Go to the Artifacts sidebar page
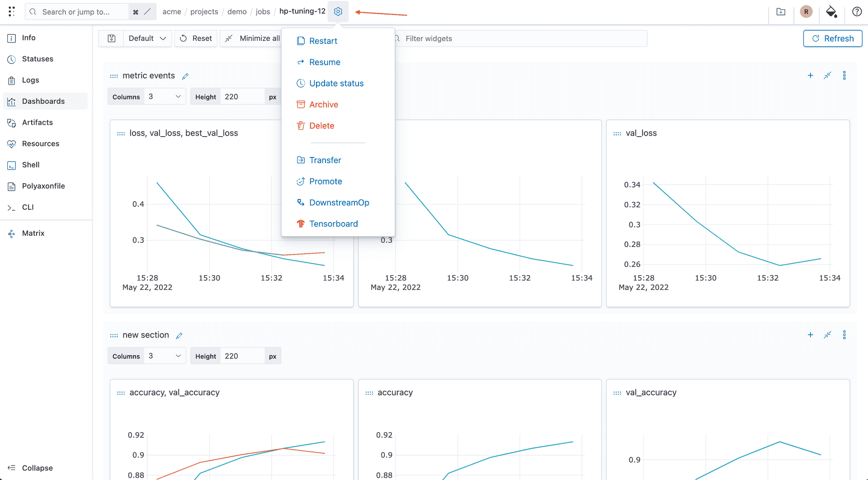This screenshot has height=480, width=868. (37, 122)
